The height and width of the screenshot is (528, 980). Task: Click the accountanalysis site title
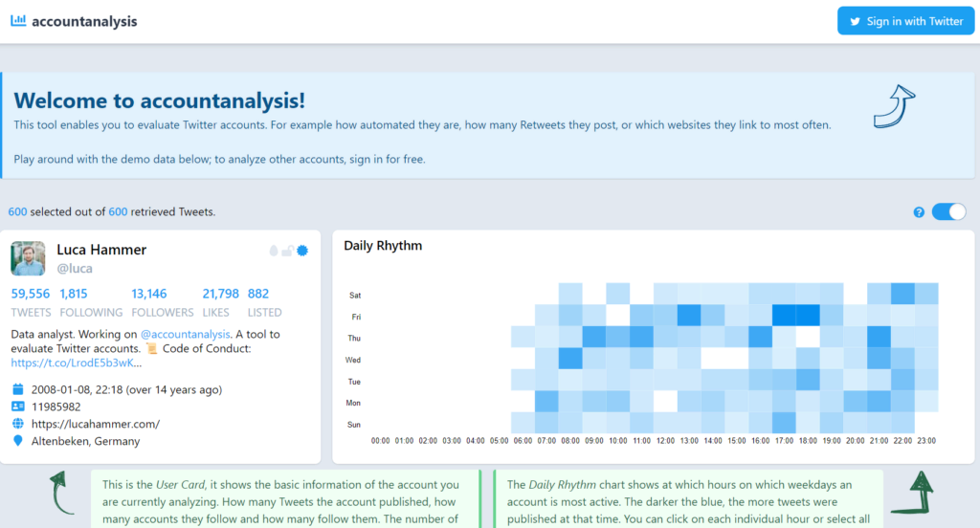(84, 21)
